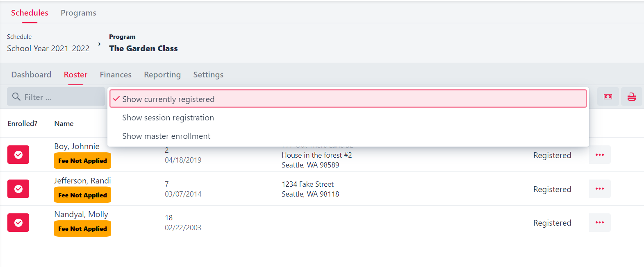Click the Fee Not Applied badge for Jefferson, Randi

[x=82, y=195]
